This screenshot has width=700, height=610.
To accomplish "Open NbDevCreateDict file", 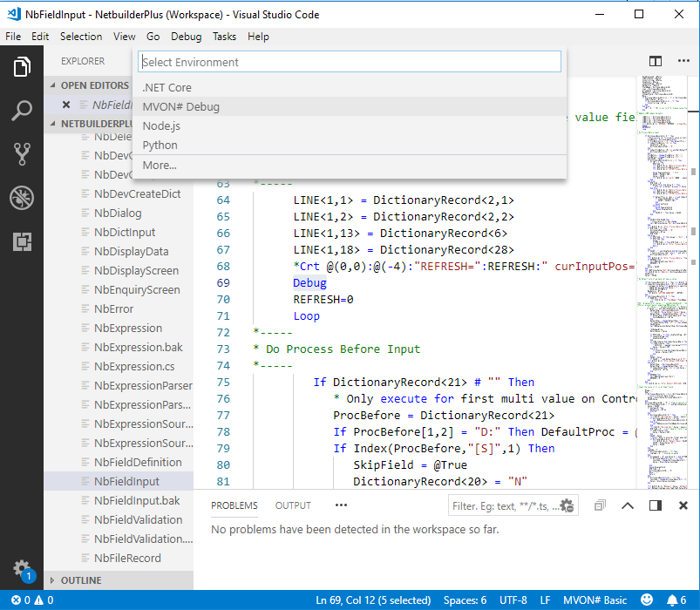I will tap(119, 193).
